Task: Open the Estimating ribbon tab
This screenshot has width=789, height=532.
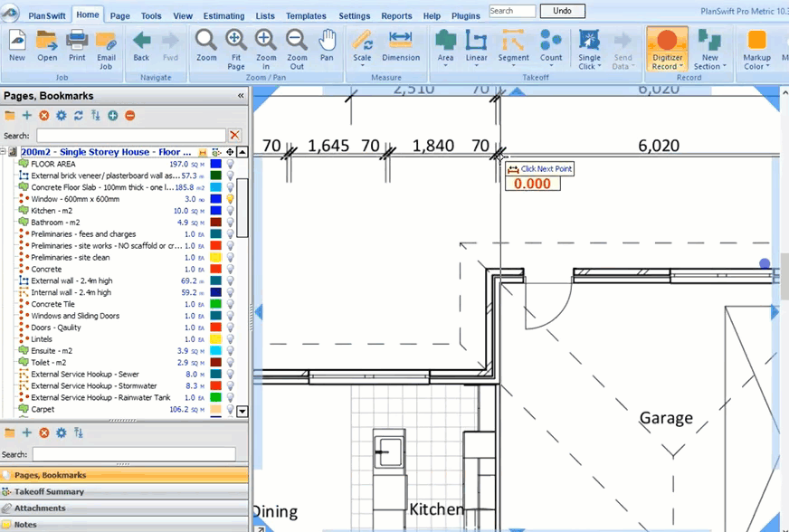Action: 223,15
